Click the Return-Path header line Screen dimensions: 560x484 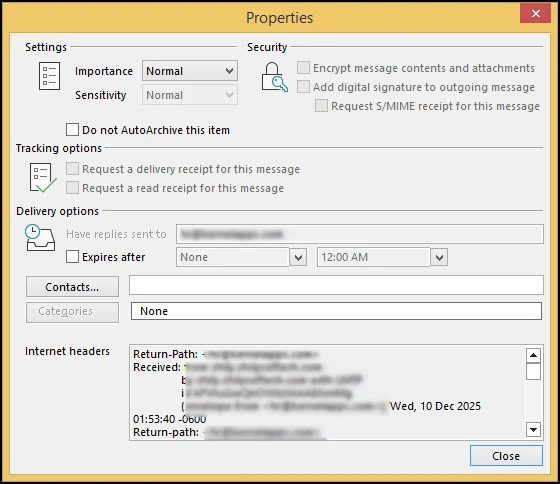tap(225, 354)
